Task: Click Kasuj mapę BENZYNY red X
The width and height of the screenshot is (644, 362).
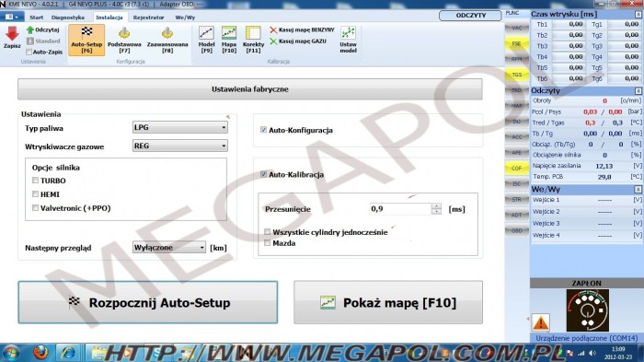Action: tap(273, 30)
